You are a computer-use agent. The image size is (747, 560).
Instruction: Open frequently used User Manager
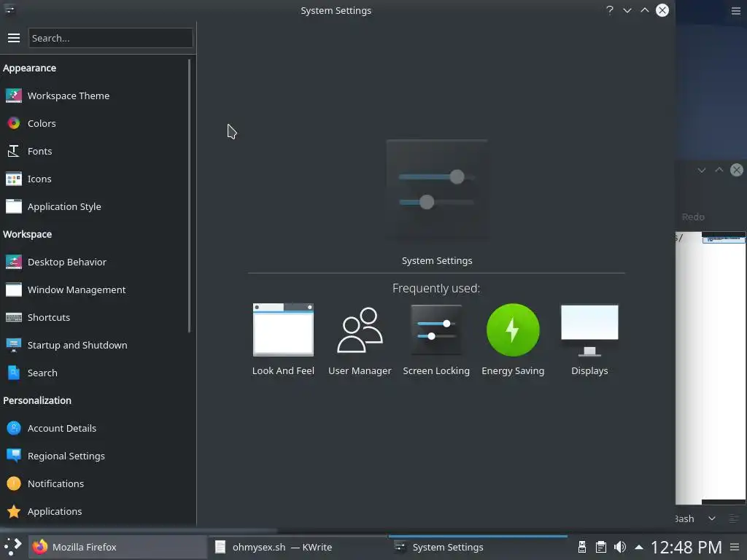[360, 340]
